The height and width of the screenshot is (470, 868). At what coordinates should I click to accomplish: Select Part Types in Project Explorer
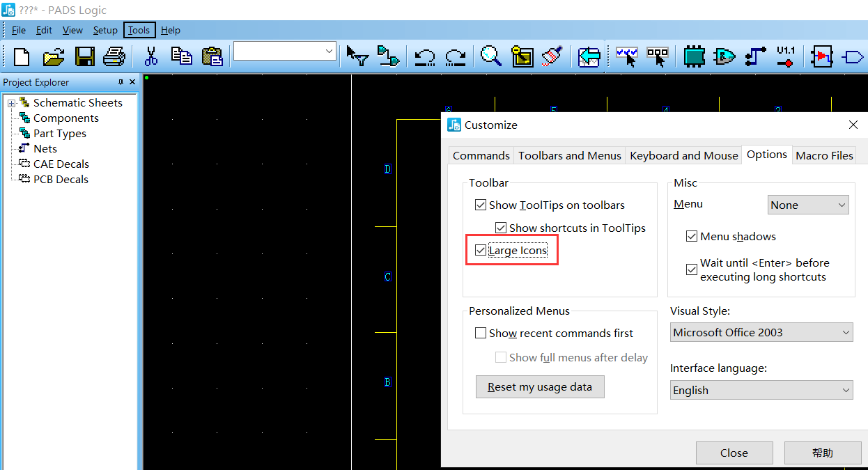coord(60,134)
